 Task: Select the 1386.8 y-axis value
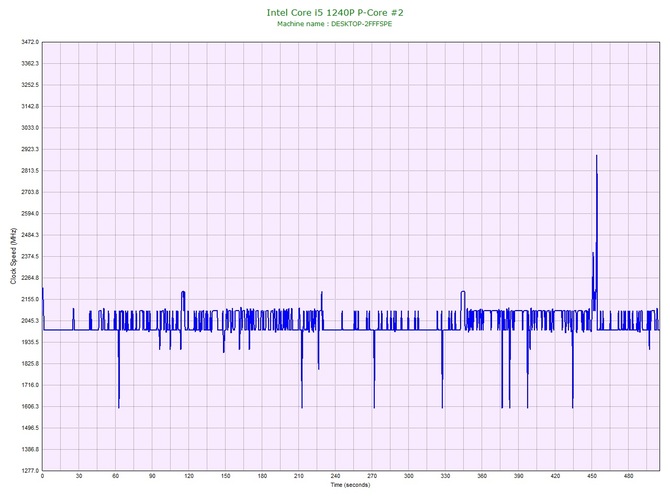click(30, 449)
